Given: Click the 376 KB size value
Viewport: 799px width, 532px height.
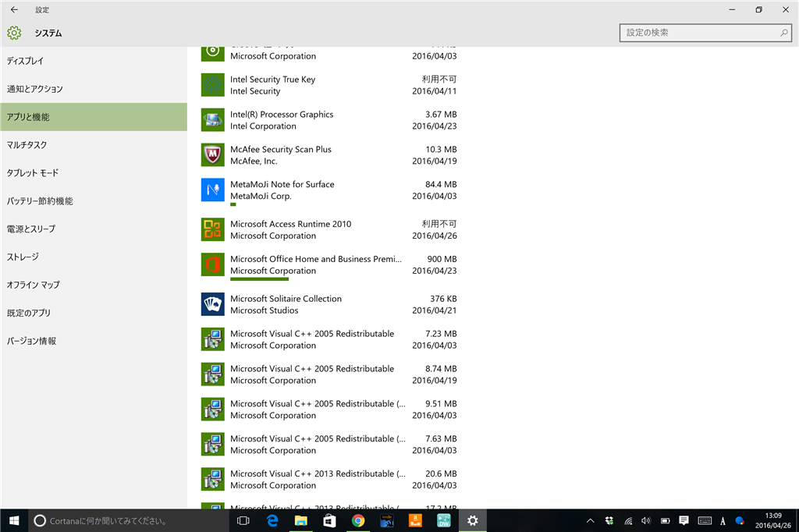Looking at the screenshot, I should (443, 299).
